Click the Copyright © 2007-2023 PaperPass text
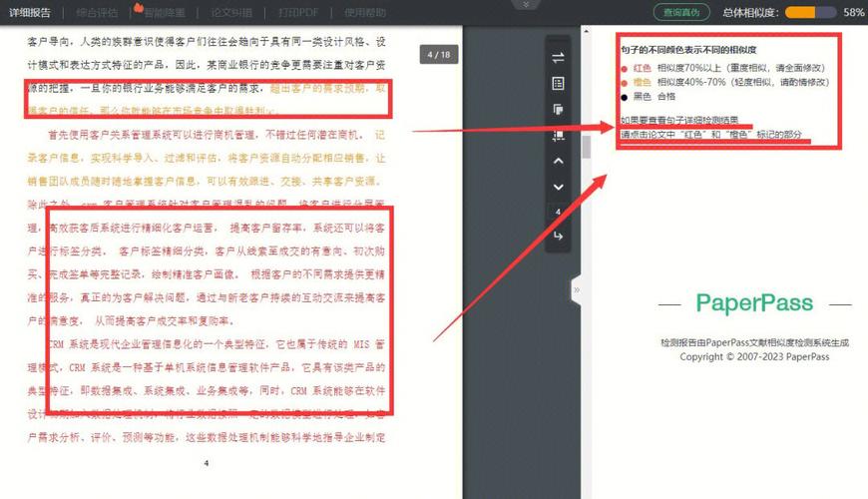This screenshot has height=499, width=868. pyautogui.click(x=754, y=357)
